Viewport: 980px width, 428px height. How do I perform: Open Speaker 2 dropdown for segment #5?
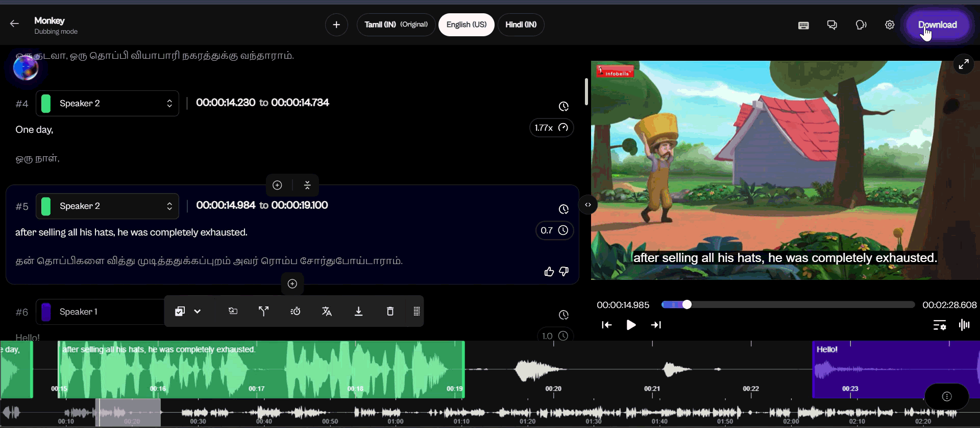click(107, 206)
